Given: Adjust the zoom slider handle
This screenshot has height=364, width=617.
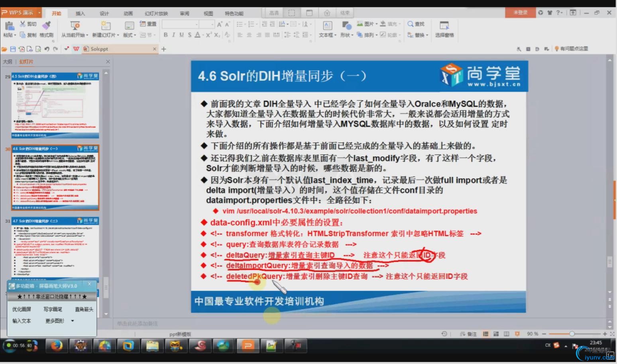Looking at the screenshot, I should click(572, 334).
